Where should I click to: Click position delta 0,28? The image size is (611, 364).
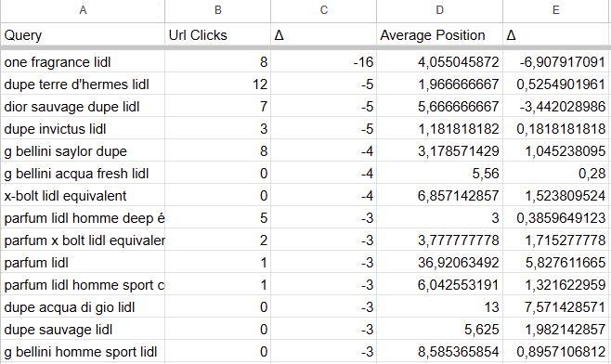point(556,173)
